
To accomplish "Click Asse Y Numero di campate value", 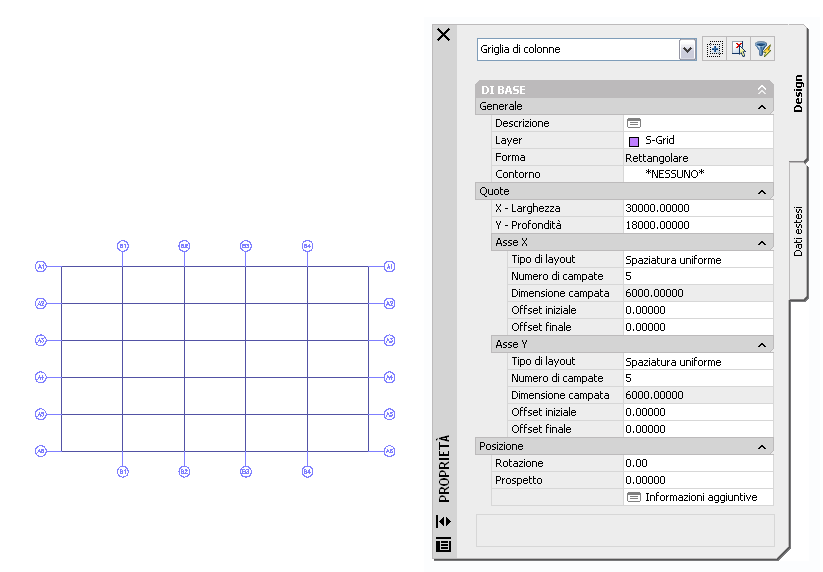I will pyautogui.click(x=698, y=378).
